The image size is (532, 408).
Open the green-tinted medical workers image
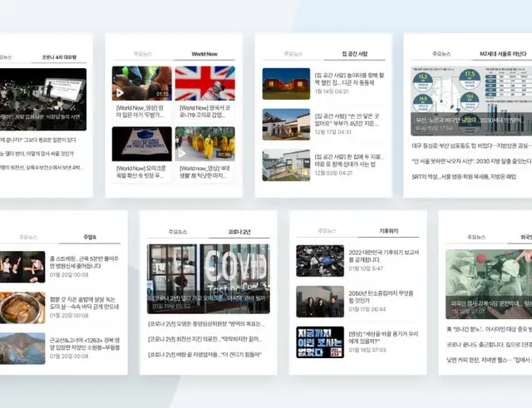(x=489, y=284)
